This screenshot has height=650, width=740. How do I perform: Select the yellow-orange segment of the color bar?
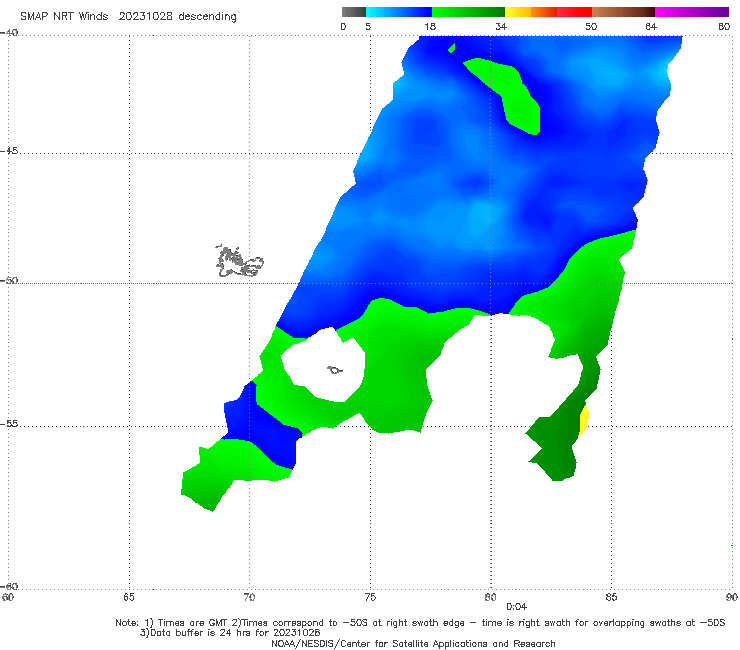coord(530,12)
